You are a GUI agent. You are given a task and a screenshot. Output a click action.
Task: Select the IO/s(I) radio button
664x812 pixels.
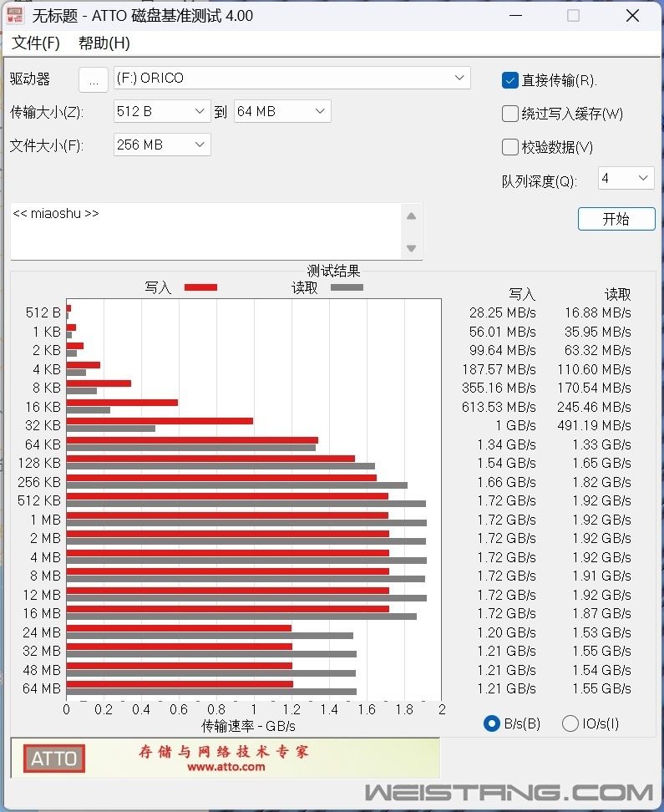[570, 723]
